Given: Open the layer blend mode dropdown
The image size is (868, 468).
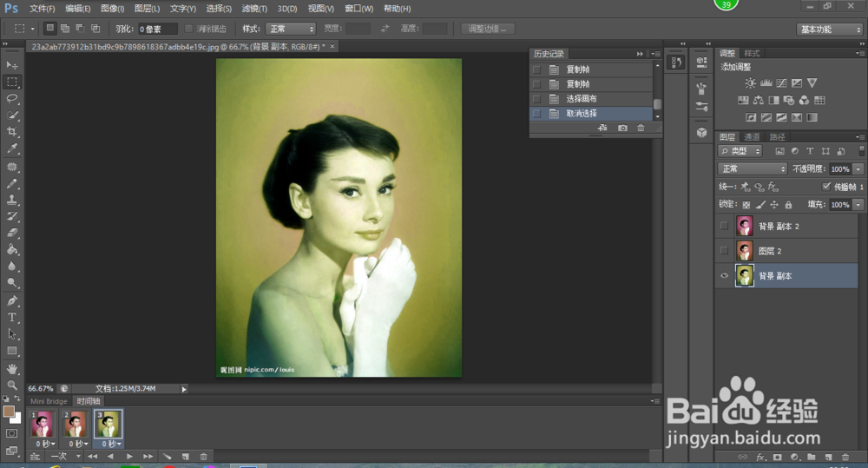Looking at the screenshot, I should click(752, 168).
